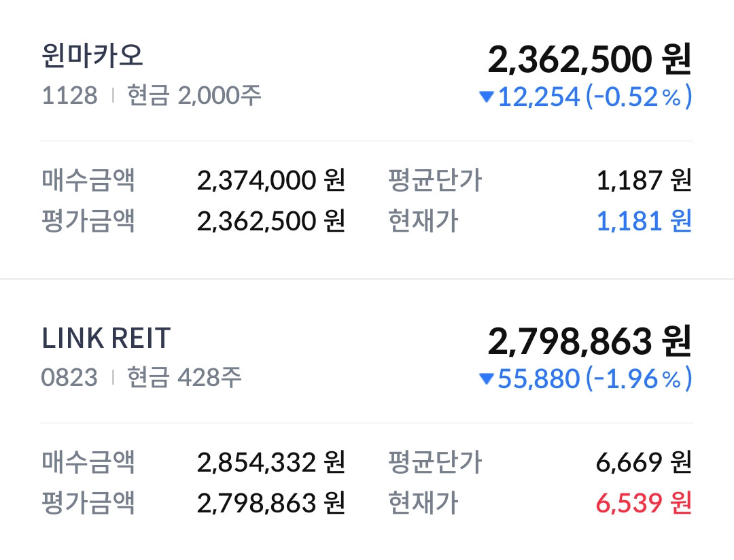This screenshot has height=560, width=734.
Task: Tap LINK REIT 평가금액 row value
Action: click(x=271, y=503)
